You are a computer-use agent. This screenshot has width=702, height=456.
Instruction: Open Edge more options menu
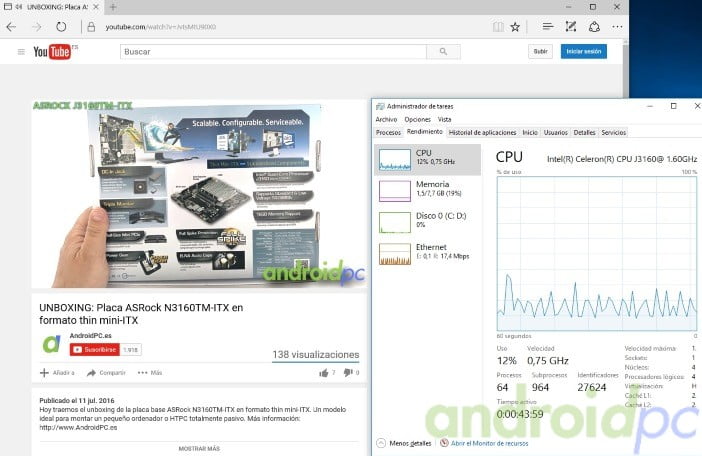click(x=617, y=27)
